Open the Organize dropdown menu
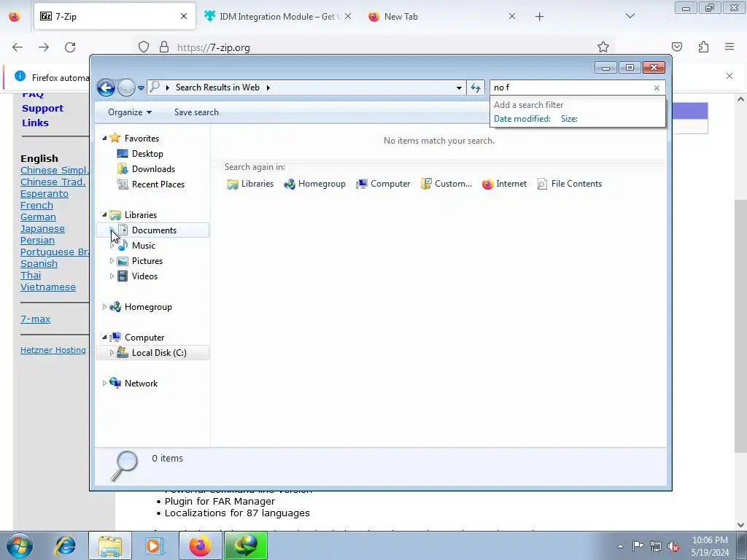Viewport: 747px width, 560px height. (130, 112)
